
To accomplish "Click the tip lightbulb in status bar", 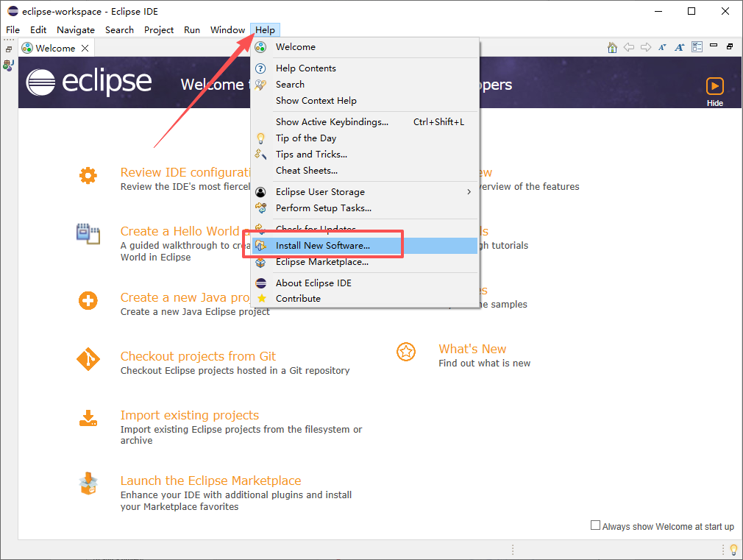I will (x=733, y=550).
